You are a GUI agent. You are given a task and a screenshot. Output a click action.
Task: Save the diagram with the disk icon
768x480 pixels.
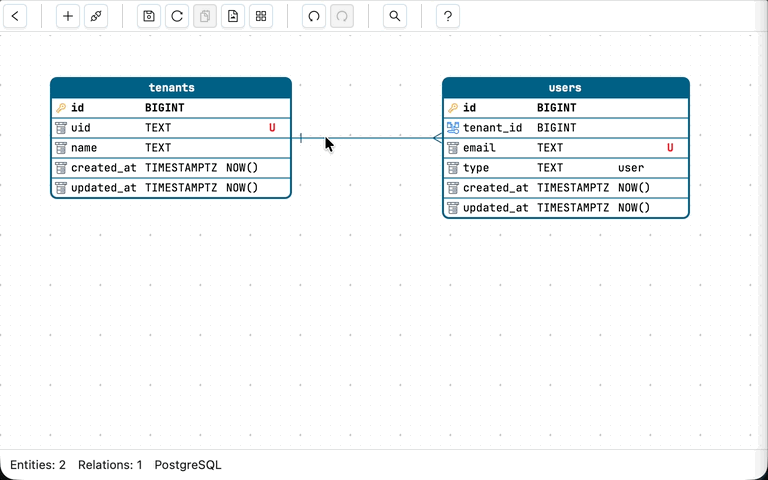[149, 16]
